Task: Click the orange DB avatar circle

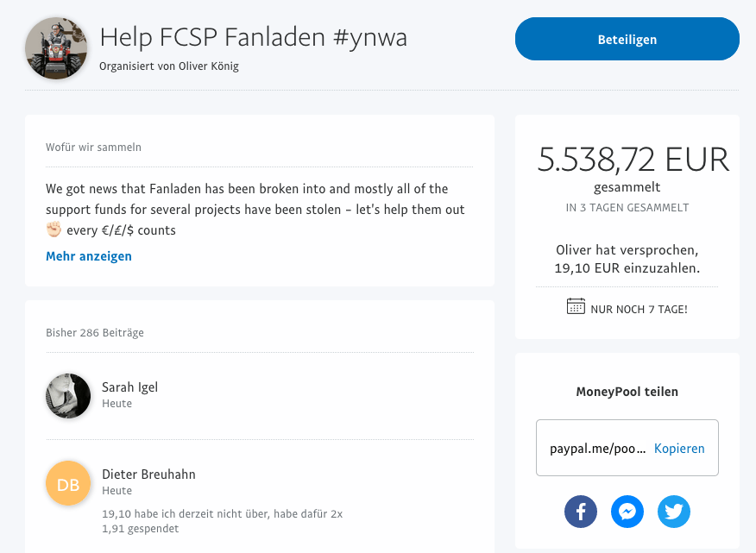Action: (x=68, y=483)
